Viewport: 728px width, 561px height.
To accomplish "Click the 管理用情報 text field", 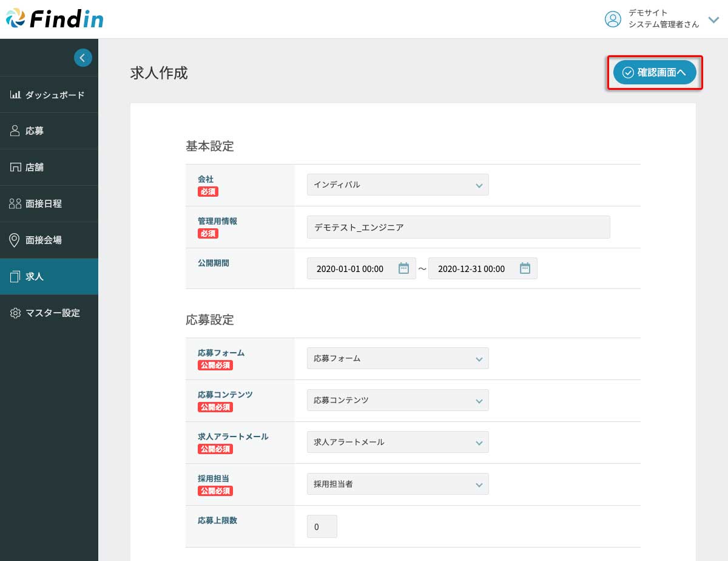I will pos(458,228).
